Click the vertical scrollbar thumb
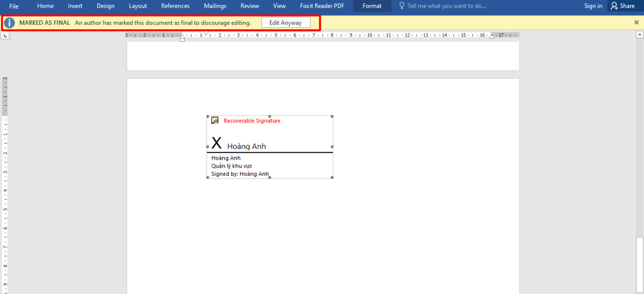The image size is (644, 294). (x=640, y=264)
